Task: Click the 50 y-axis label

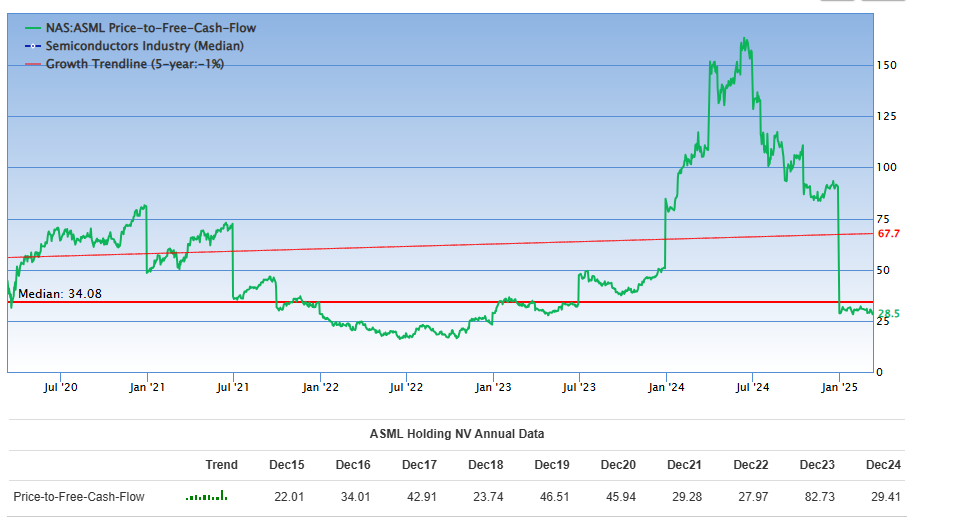Action: 883,270
